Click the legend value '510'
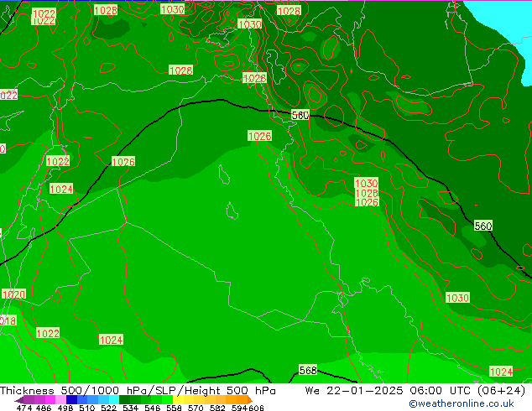Screen dimensions: 532x411 tap(87, 408)
